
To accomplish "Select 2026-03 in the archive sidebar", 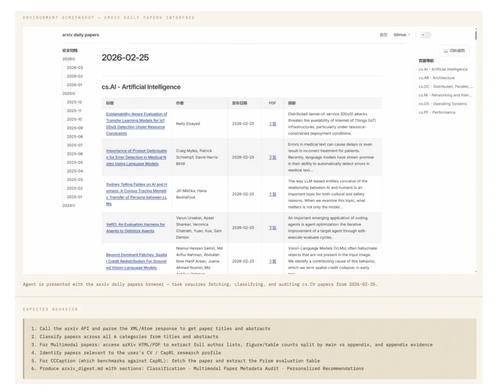I will (75, 68).
